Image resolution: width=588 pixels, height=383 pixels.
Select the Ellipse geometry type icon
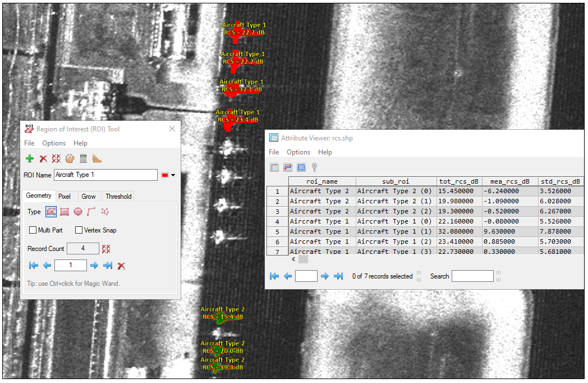point(78,212)
